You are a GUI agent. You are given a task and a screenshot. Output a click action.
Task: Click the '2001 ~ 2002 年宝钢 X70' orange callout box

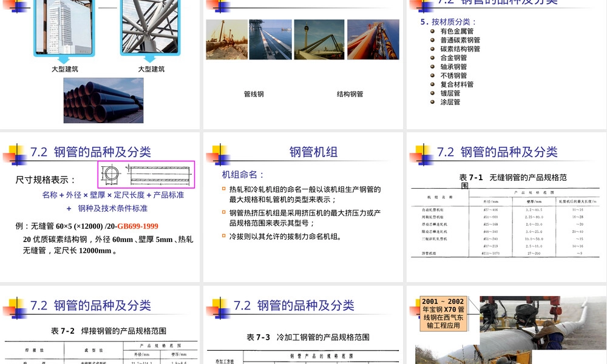443,314
